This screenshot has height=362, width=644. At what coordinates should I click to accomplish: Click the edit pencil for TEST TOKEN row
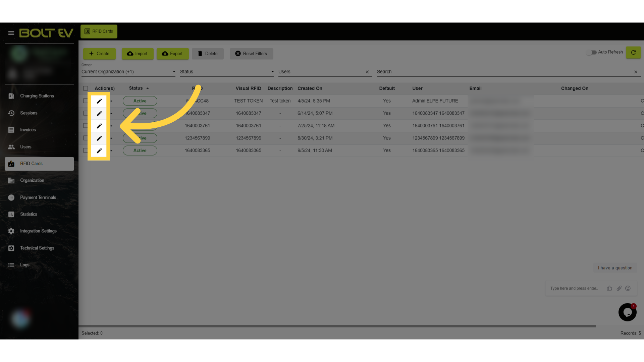point(99,101)
